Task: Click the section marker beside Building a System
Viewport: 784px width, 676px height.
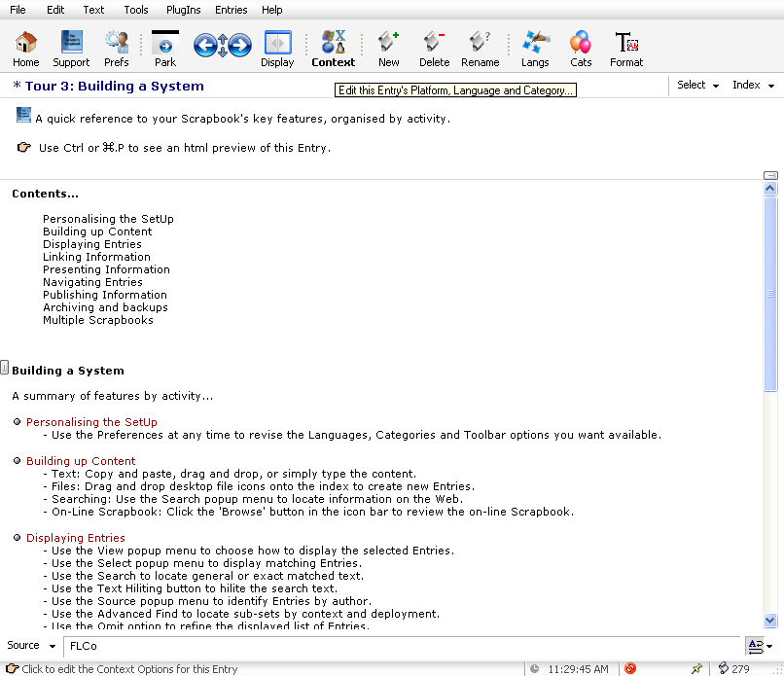Action: [5, 368]
